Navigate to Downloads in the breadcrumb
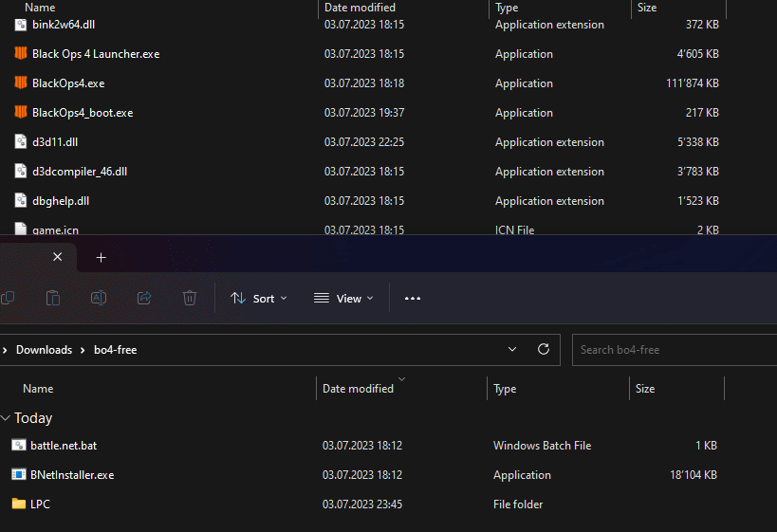The height and width of the screenshot is (532, 777). coord(44,350)
